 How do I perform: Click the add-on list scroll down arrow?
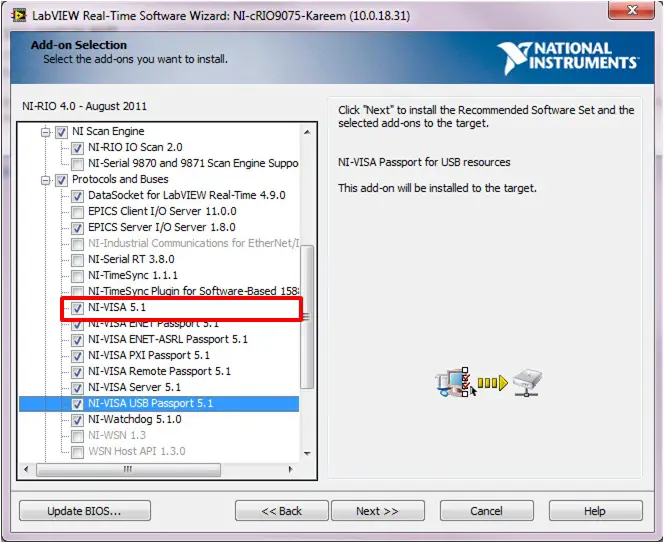point(307,453)
